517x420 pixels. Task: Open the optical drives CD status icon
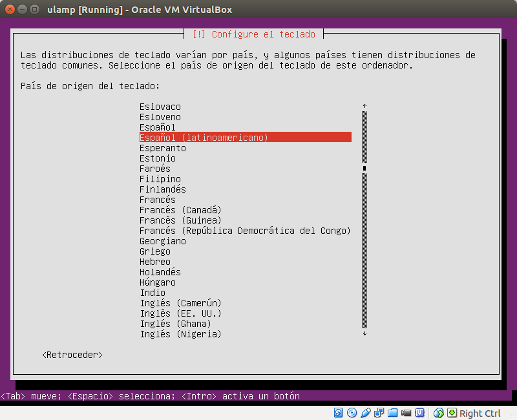pos(351,413)
